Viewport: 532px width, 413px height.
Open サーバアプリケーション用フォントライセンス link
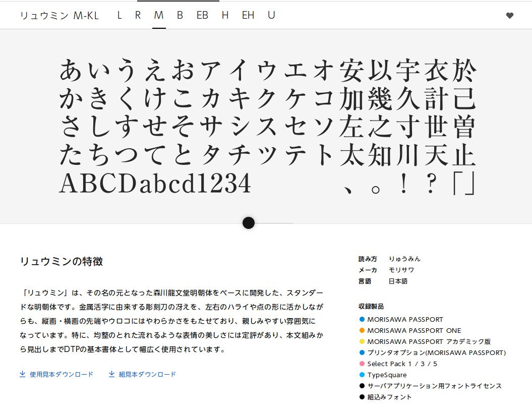pos(434,386)
